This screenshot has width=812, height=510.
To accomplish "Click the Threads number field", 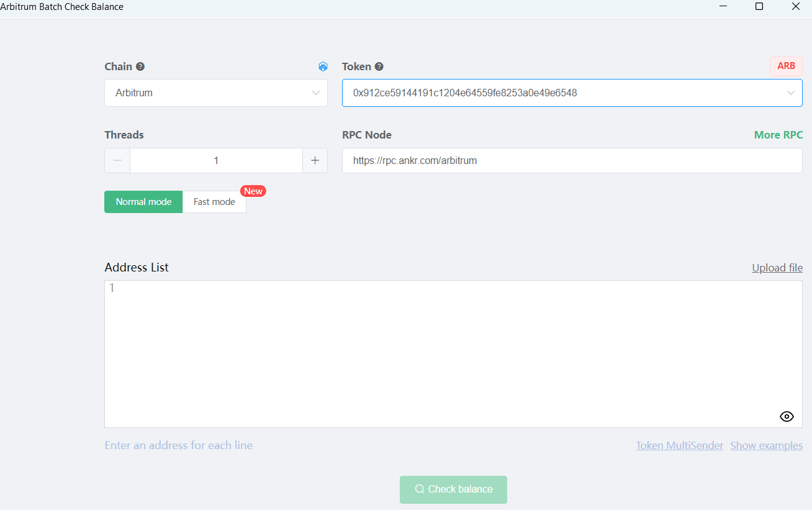I will (216, 160).
